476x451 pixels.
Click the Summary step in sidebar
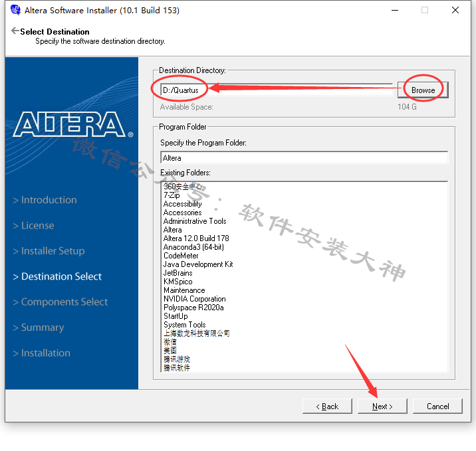(39, 327)
